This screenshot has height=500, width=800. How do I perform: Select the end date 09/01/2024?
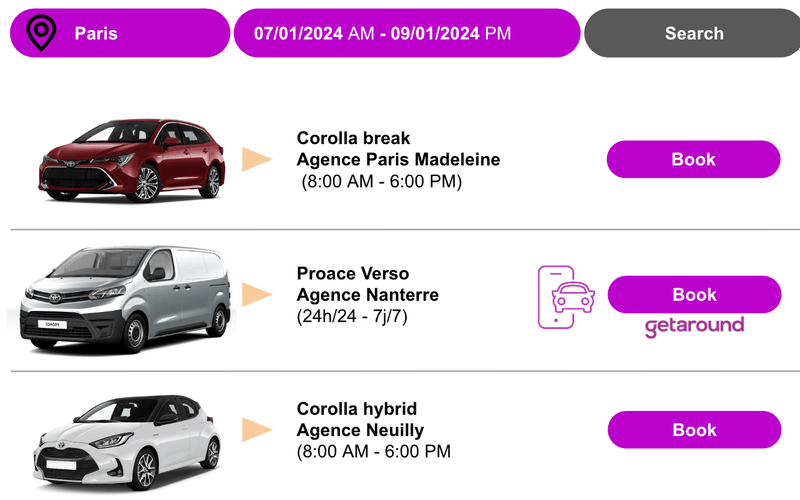pos(436,33)
